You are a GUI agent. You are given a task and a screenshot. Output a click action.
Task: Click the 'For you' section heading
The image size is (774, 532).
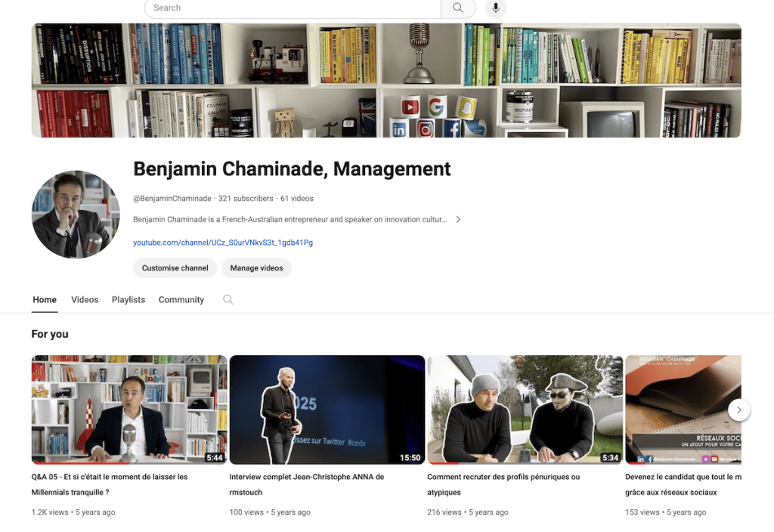[50, 334]
